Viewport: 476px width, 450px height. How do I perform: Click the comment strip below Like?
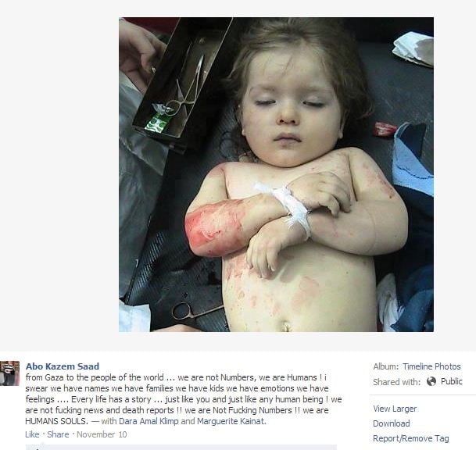pos(181,447)
